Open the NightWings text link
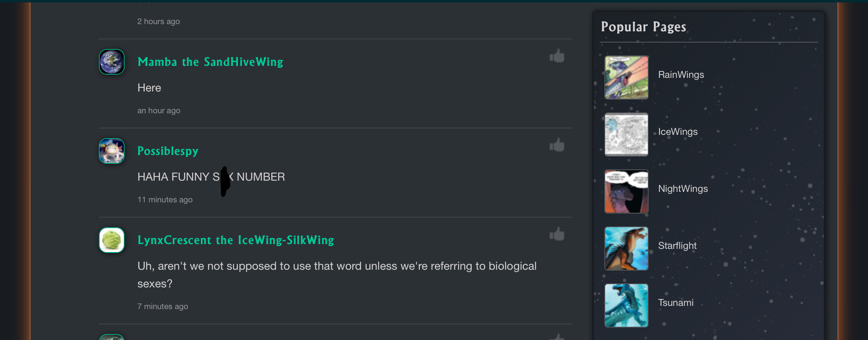 tap(683, 189)
